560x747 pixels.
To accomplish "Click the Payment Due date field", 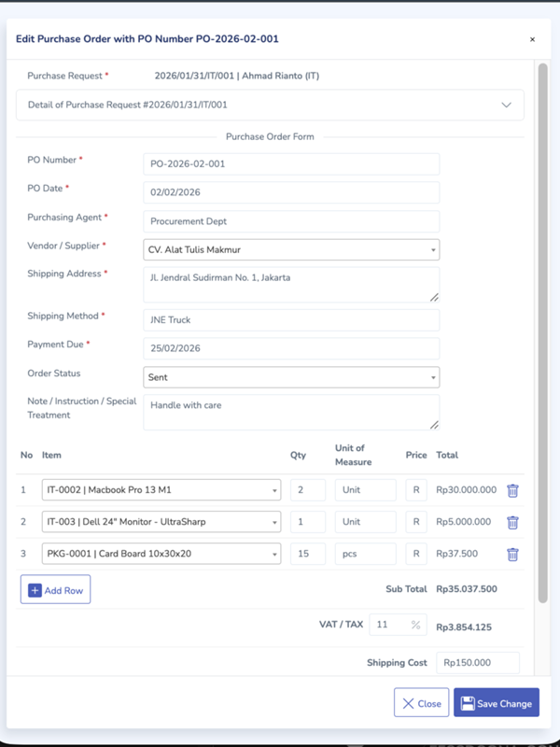I will click(291, 348).
